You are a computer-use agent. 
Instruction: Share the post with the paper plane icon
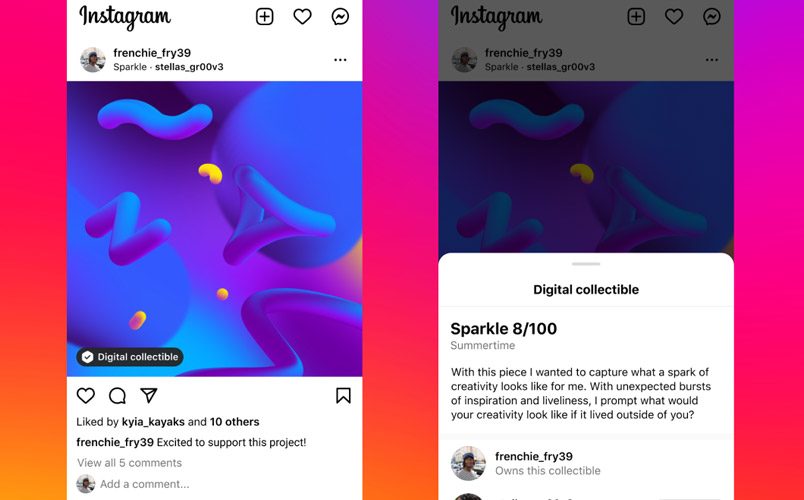tap(149, 395)
